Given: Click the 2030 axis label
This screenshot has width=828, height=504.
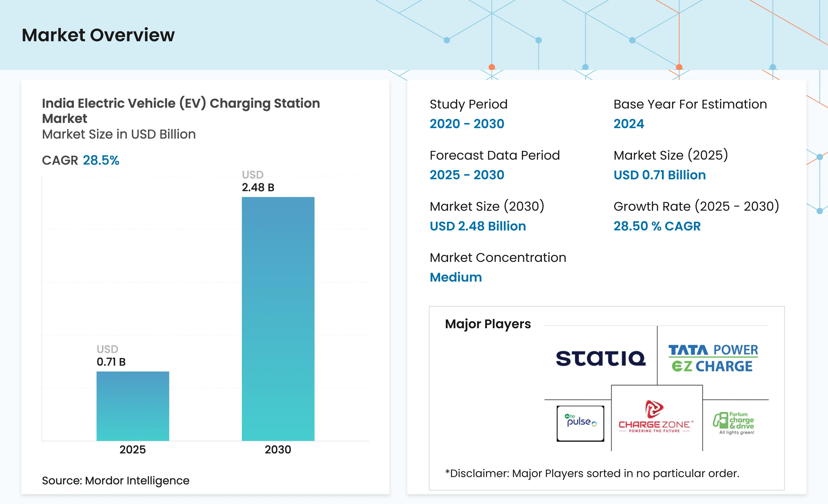Looking at the screenshot, I should [278, 450].
